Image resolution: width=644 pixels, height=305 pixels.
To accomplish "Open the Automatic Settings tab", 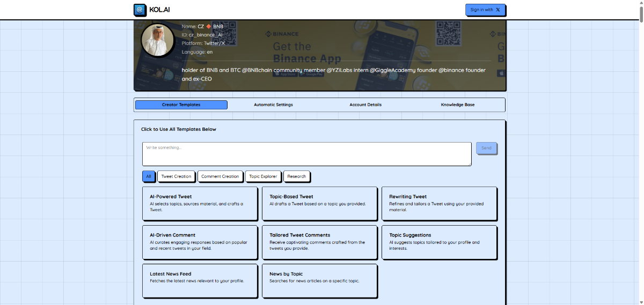I will pos(274,105).
